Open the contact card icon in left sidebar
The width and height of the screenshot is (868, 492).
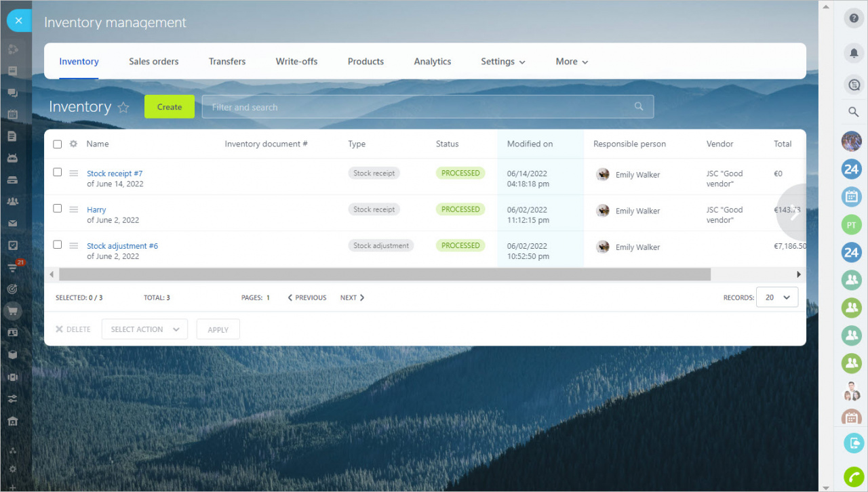(x=12, y=333)
